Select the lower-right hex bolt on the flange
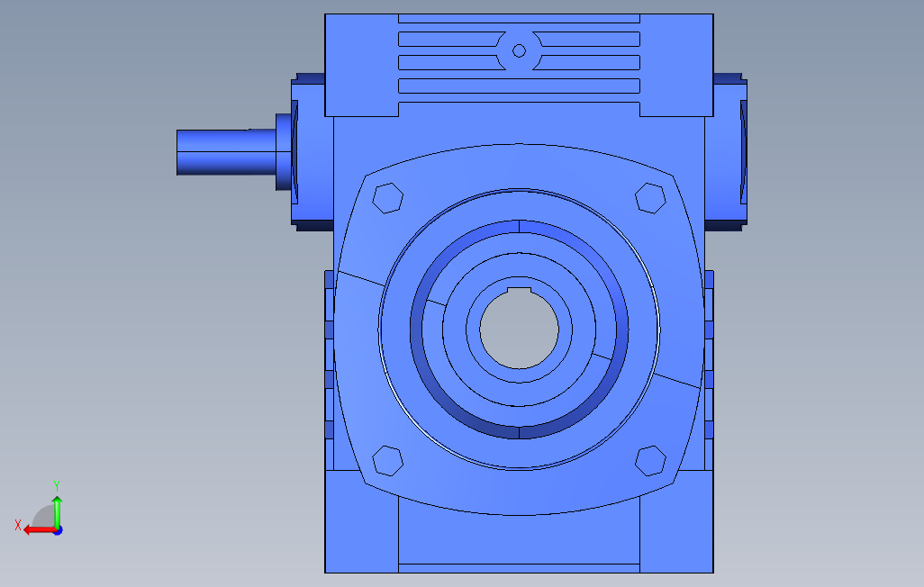The image size is (924, 587). [650, 461]
